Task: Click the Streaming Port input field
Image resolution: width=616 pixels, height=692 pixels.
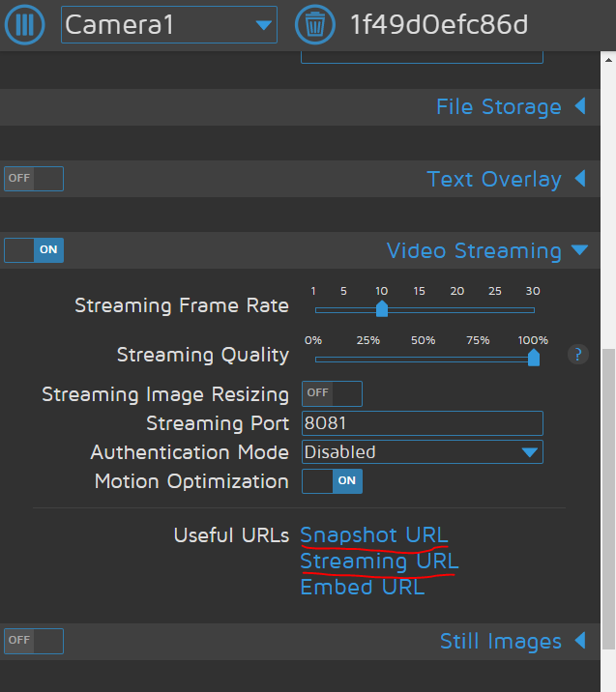Action: (423, 423)
